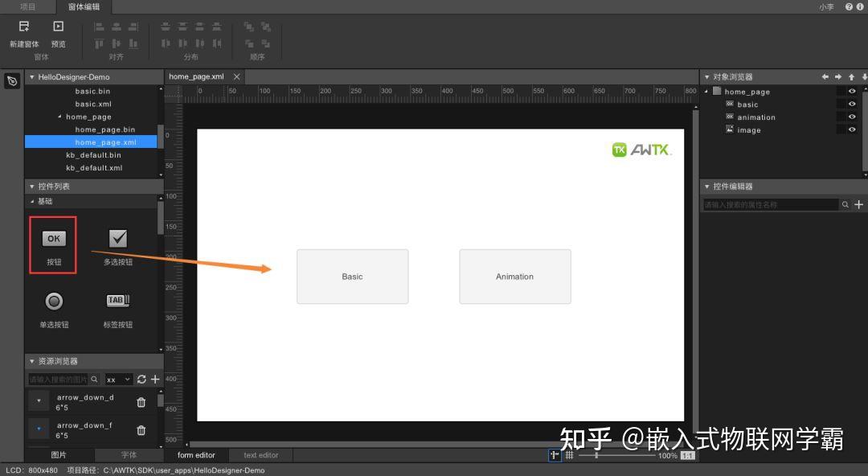Switch to the text editor tab
Image resolution: width=868 pixels, height=476 pixels.
tap(260, 455)
